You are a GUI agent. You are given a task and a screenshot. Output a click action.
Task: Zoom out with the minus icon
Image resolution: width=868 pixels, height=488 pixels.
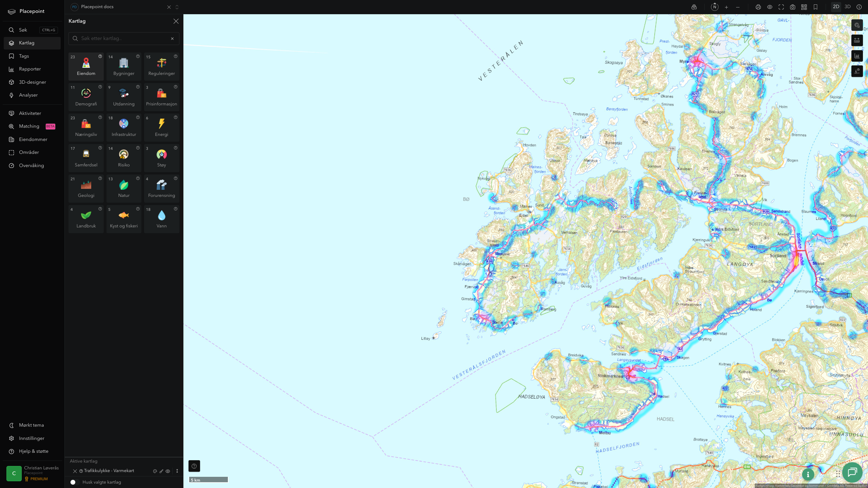tap(738, 7)
